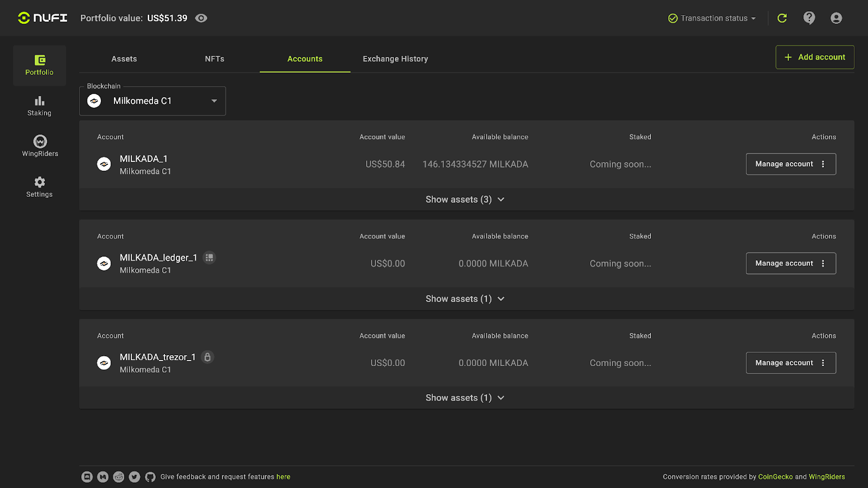Click the MILKADA_trezor_1 account coin icon
The width and height of the screenshot is (868, 488).
[104, 363]
